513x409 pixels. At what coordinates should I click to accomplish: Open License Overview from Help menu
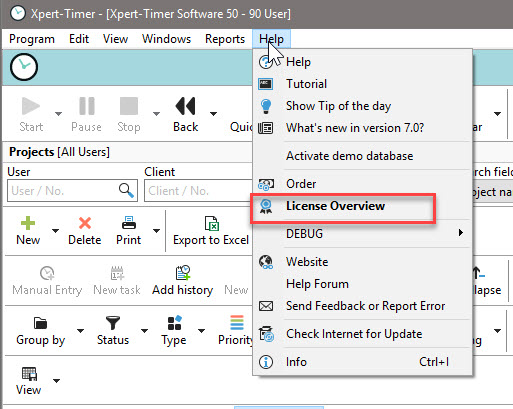362,206
